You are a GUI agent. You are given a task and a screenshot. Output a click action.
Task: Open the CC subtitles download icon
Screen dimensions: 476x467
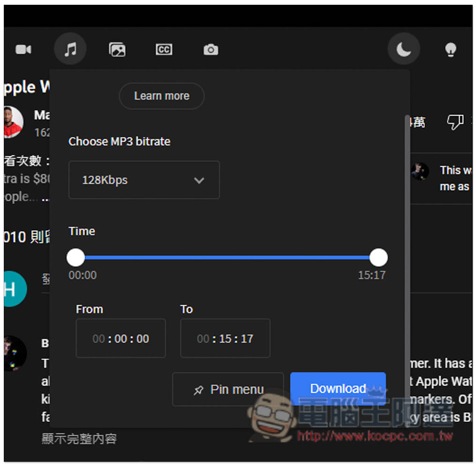164,49
